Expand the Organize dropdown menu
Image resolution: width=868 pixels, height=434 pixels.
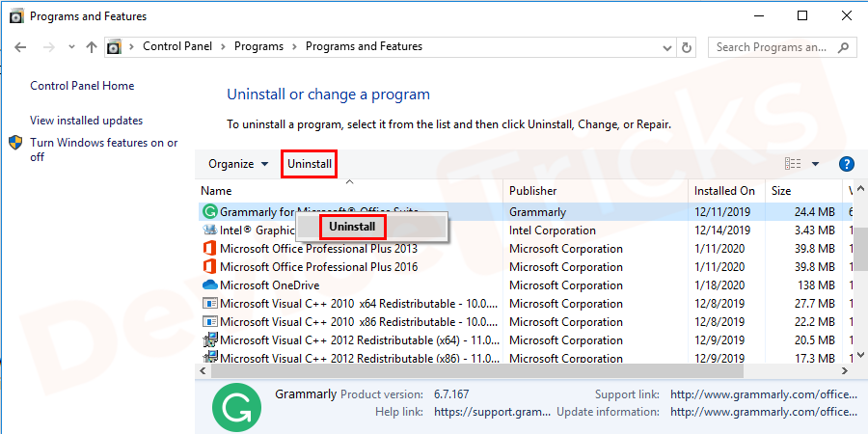click(x=238, y=164)
